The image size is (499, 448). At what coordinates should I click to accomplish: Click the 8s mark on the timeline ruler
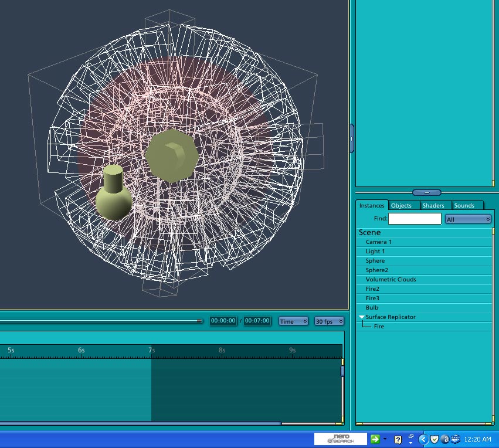point(222,350)
